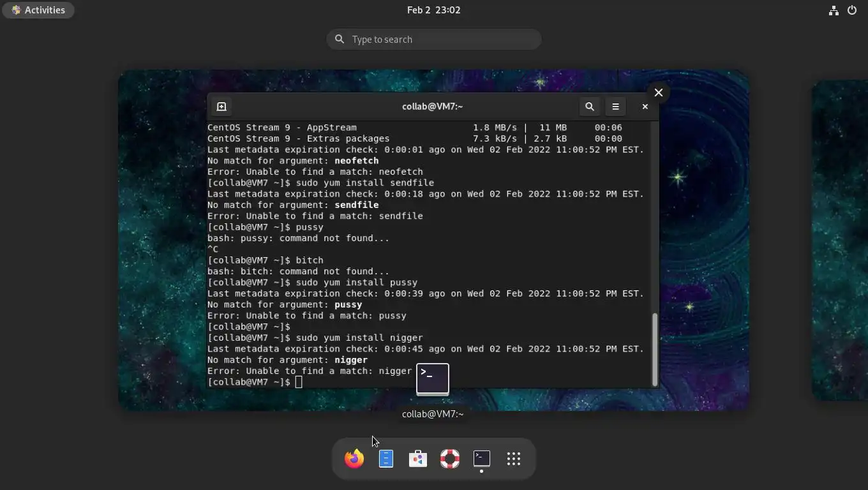Click the terminal title 'collab@VM7:~' in header
The height and width of the screenshot is (490, 868).
coord(433,107)
